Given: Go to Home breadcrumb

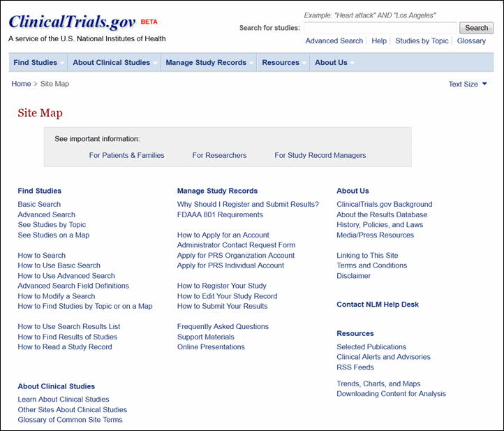Looking at the screenshot, I should point(21,84).
